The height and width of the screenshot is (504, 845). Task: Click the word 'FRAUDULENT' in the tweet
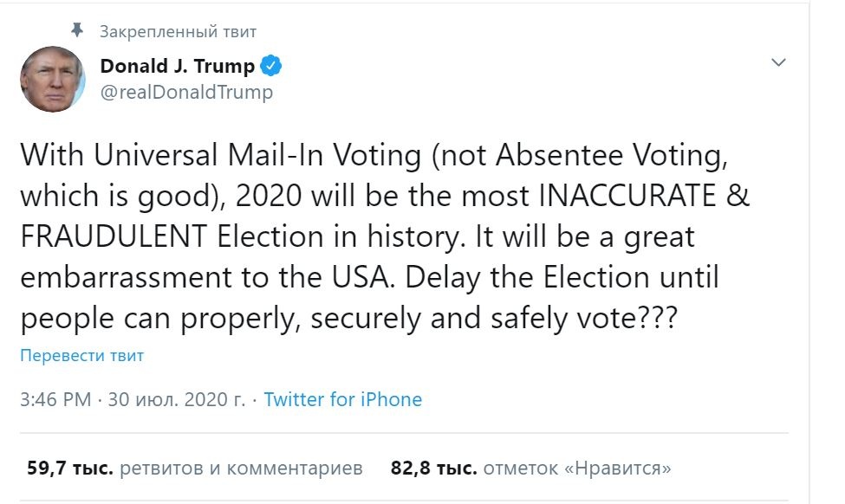click(x=114, y=236)
